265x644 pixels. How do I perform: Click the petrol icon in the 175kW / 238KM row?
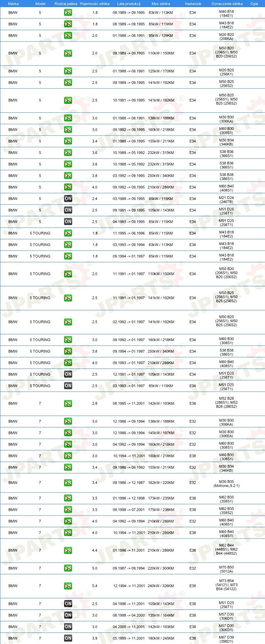68,510
